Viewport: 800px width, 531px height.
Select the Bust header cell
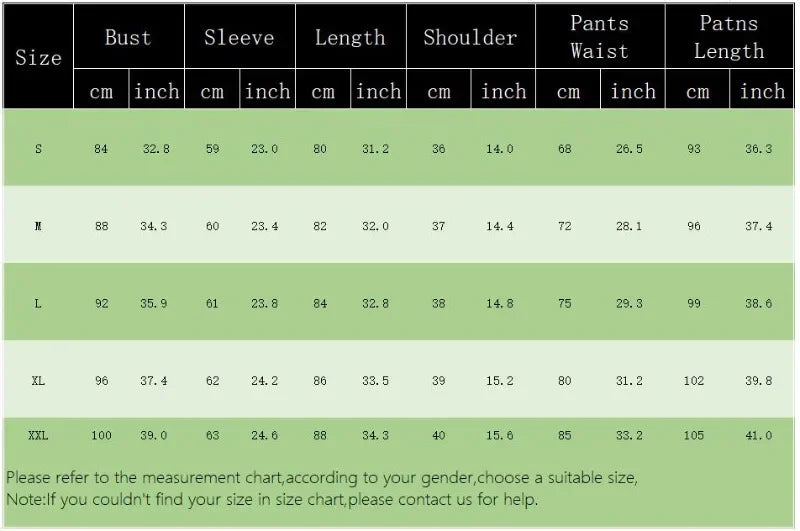click(x=128, y=37)
